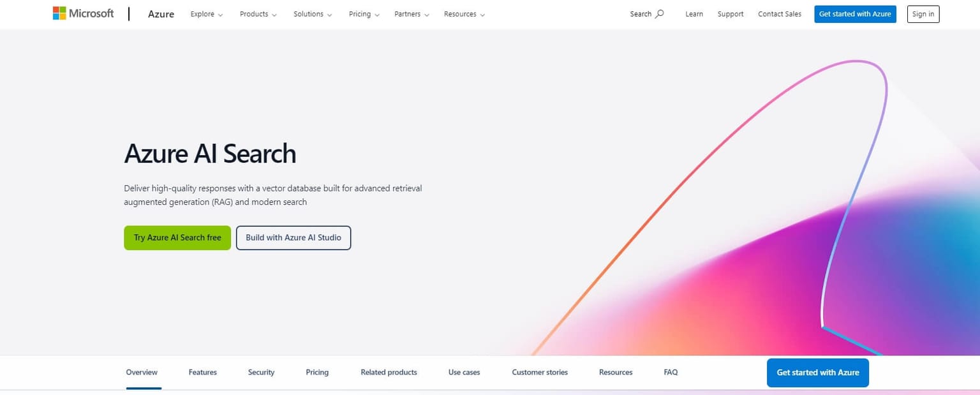Click Build with Azure AI Studio
The height and width of the screenshot is (395, 980).
293,237
